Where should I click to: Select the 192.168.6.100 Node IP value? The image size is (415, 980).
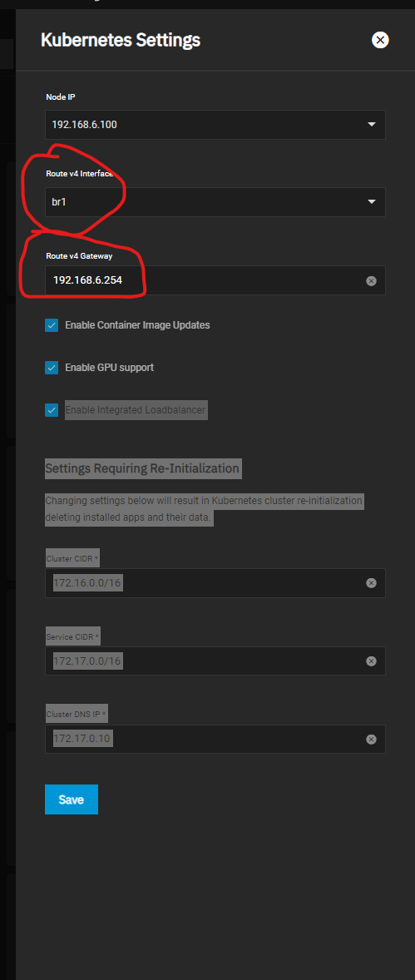pyautogui.click(x=84, y=125)
